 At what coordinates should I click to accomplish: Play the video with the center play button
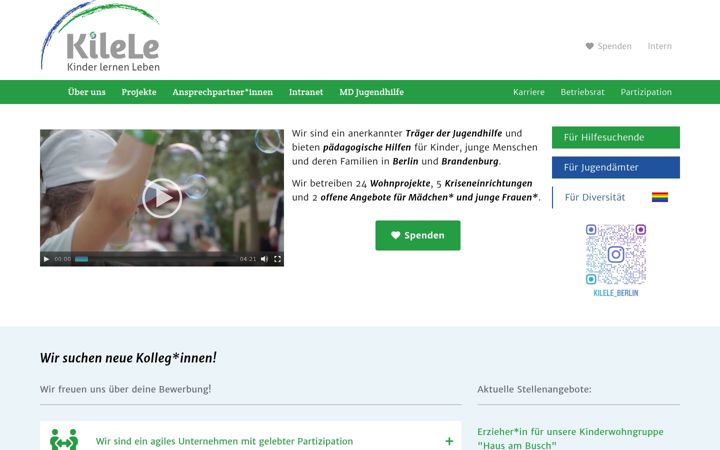162,198
